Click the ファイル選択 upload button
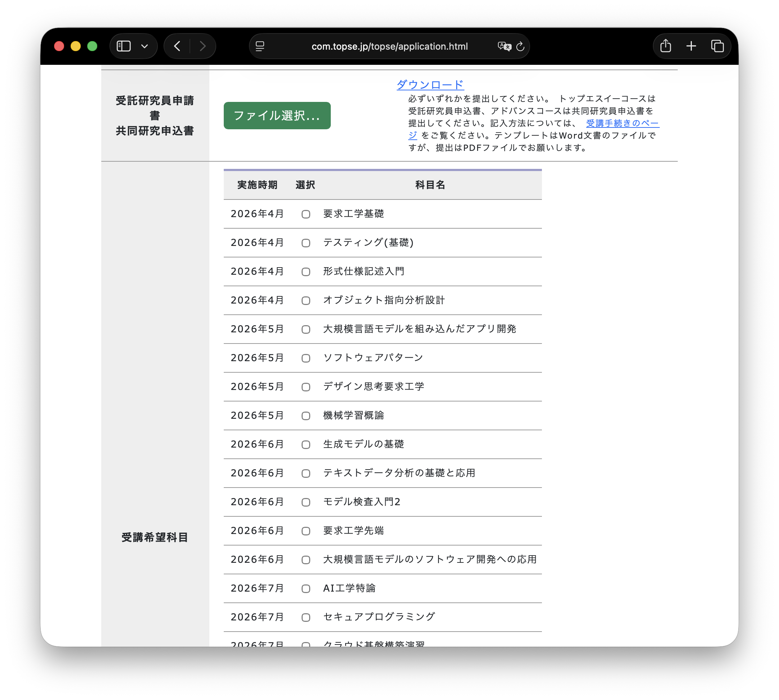Viewport: 779px width, 700px height. point(277,115)
